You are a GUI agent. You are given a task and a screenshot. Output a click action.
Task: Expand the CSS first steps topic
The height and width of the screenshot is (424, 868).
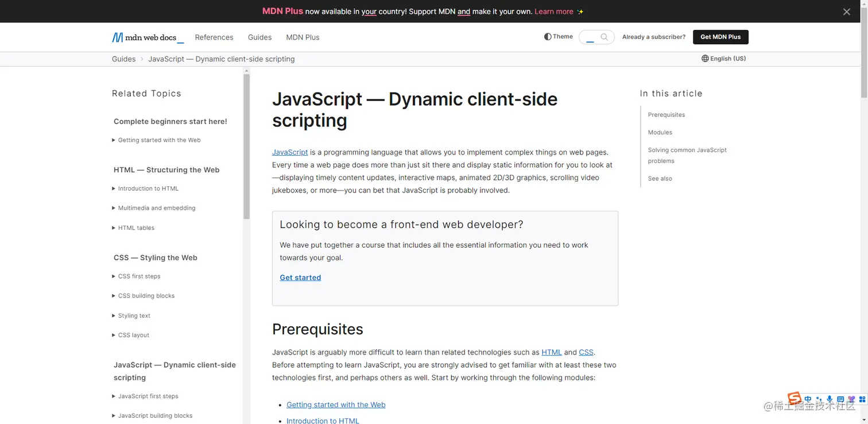[137, 276]
